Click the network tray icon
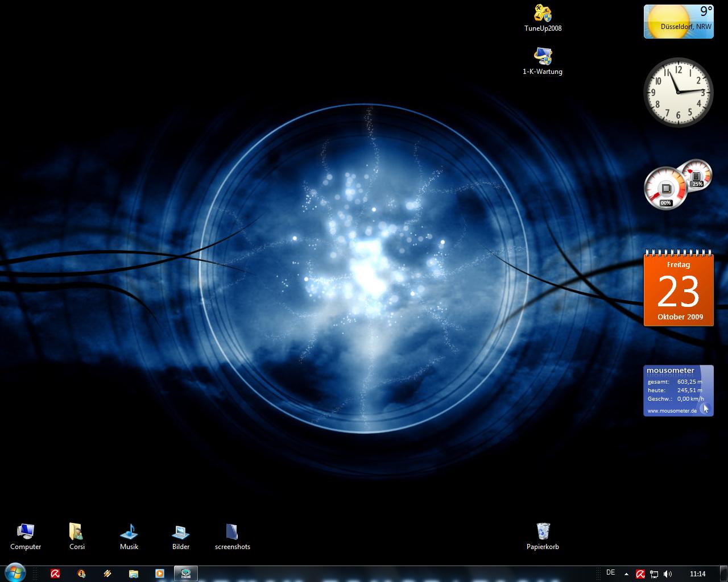Screen dimensions: 728x582 654,574
